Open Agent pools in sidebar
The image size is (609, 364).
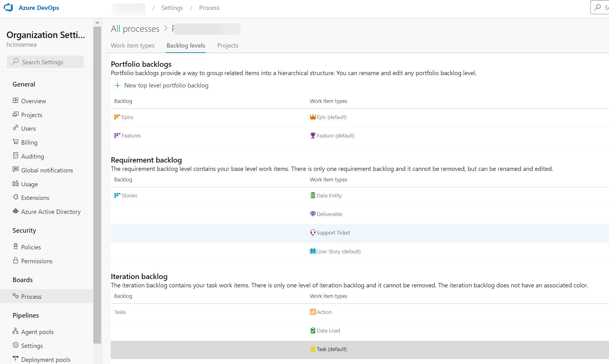point(37,332)
